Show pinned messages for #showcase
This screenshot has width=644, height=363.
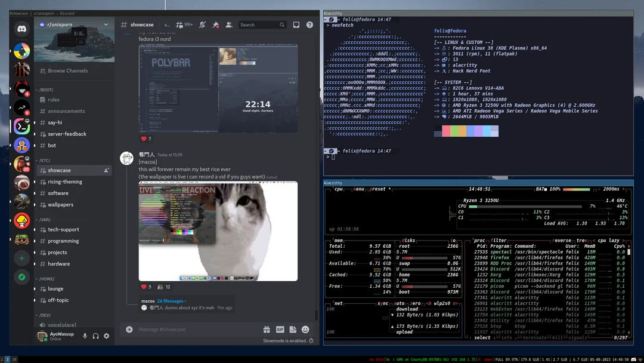click(x=216, y=24)
